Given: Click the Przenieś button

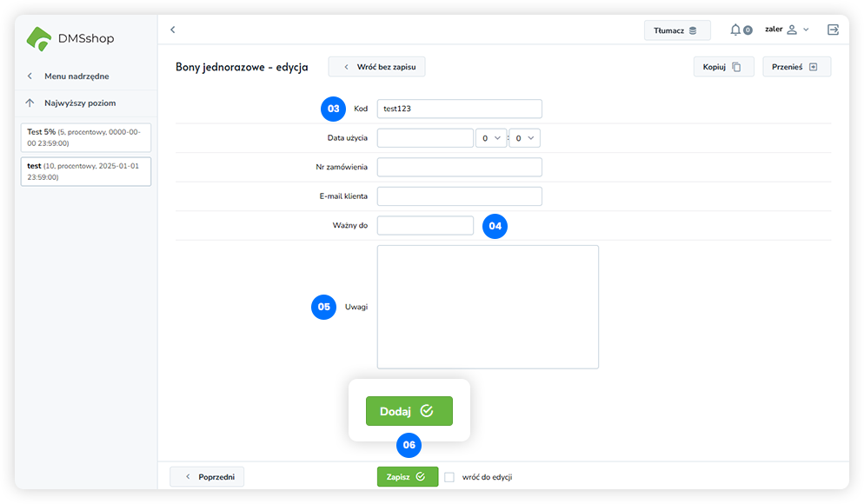Looking at the screenshot, I should point(796,67).
